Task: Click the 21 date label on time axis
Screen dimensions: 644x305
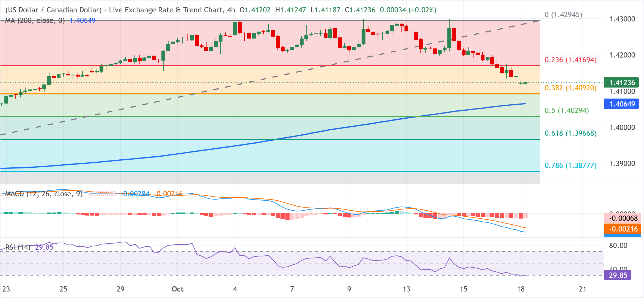Action: point(582,289)
